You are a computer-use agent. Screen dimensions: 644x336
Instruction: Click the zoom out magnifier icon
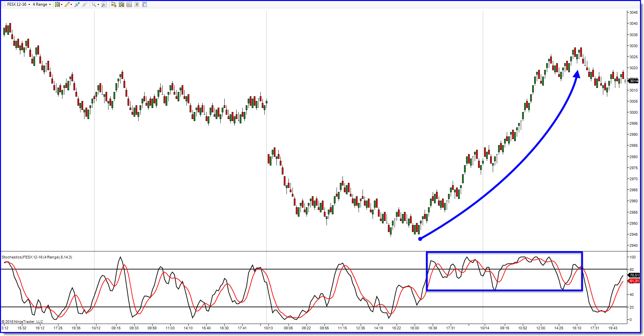click(x=85, y=4)
